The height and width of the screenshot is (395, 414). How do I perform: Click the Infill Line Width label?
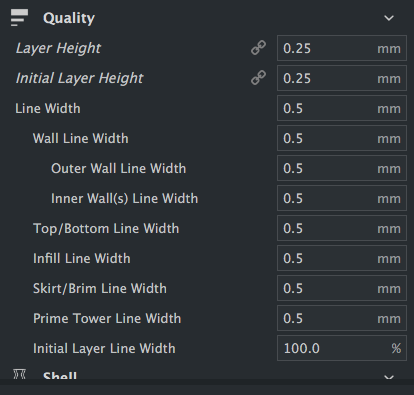pos(82,258)
